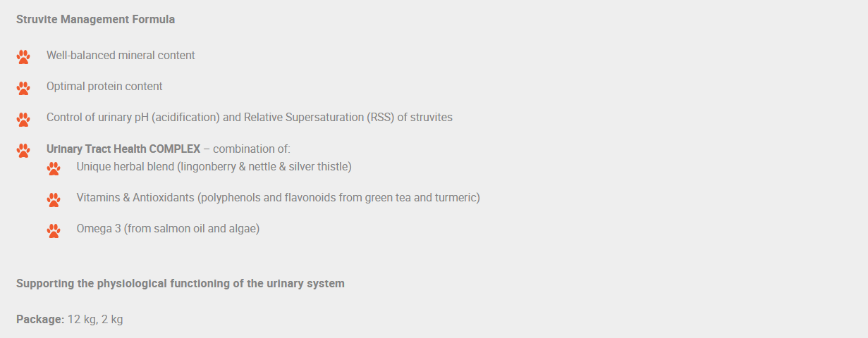Click the Struvite Management Formula heading
Viewport: 868px width, 338px height.
(95, 20)
